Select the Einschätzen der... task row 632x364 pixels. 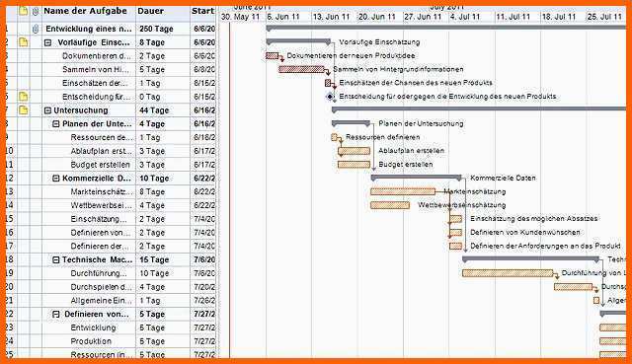[x=95, y=83]
